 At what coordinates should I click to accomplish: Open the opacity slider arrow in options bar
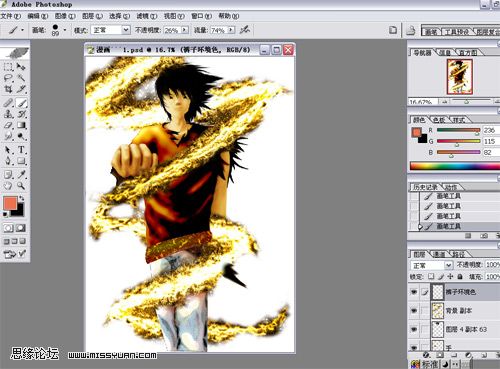185,30
